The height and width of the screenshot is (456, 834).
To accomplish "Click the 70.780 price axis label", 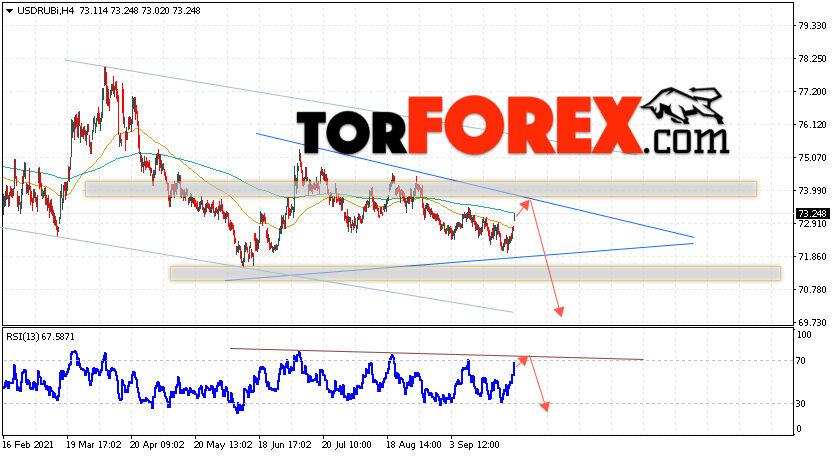I will click(x=812, y=289).
